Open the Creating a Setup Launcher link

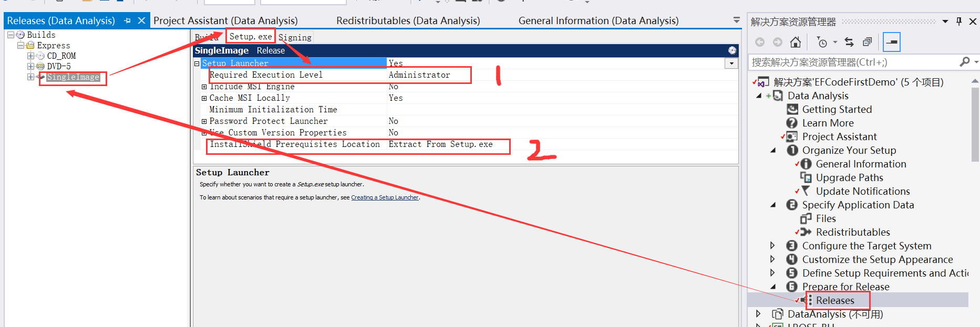point(385,198)
